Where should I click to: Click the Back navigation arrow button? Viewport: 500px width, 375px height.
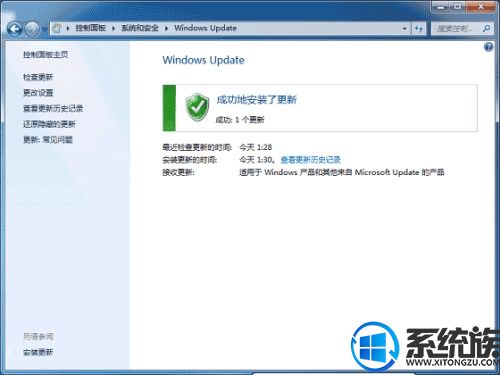(14, 29)
